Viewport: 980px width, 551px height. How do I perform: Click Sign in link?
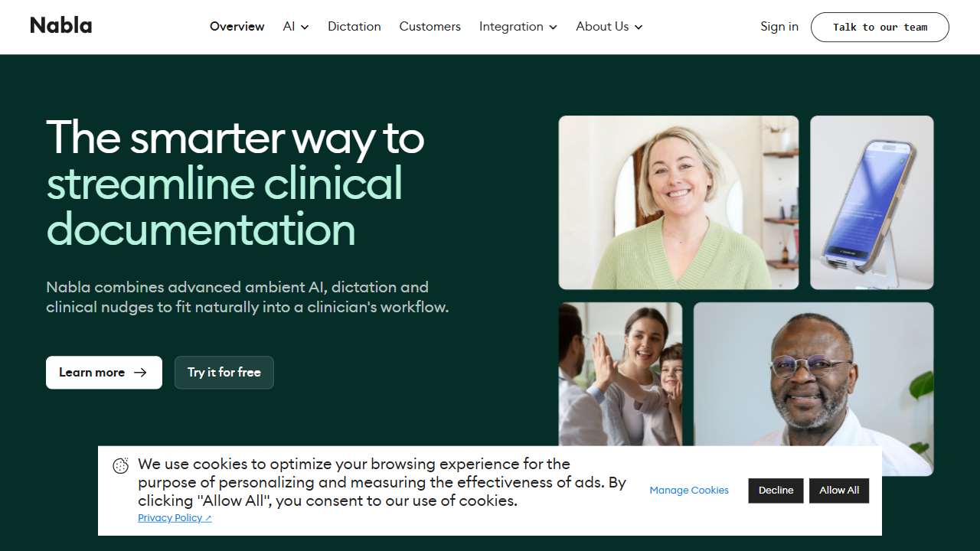pyautogui.click(x=779, y=26)
